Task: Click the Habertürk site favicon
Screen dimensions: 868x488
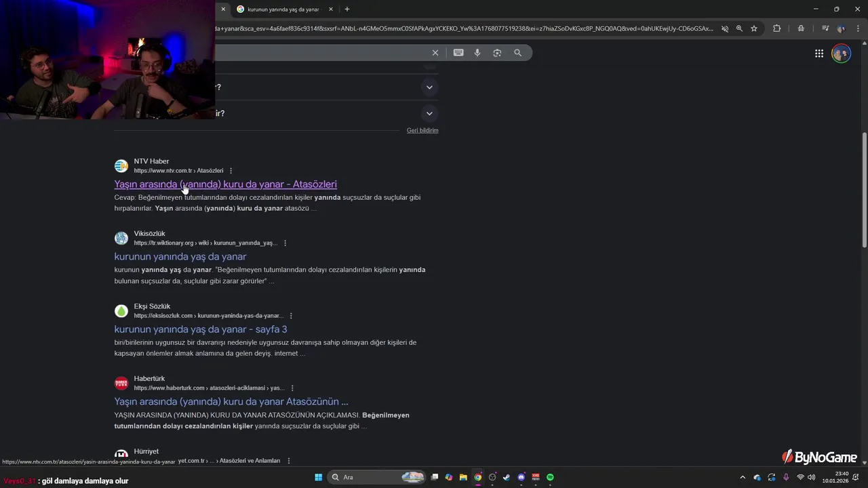Action: pyautogui.click(x=121, y=384)
